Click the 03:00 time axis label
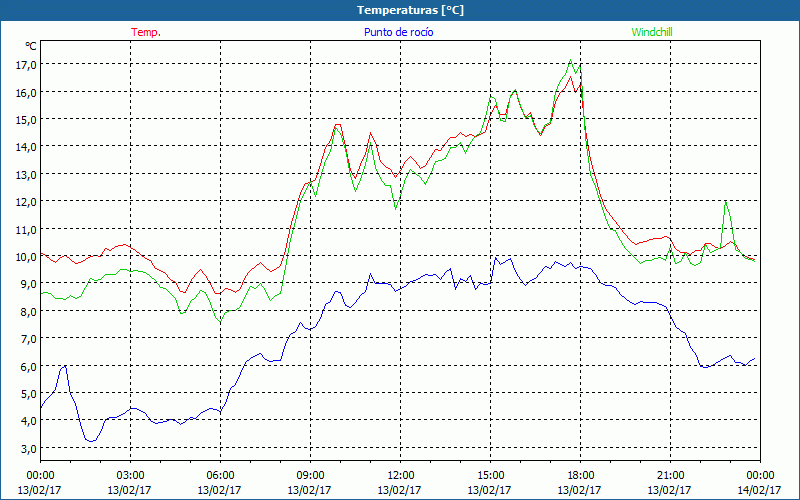This screenshot has width=800, height=500. [x=130, y=476]
